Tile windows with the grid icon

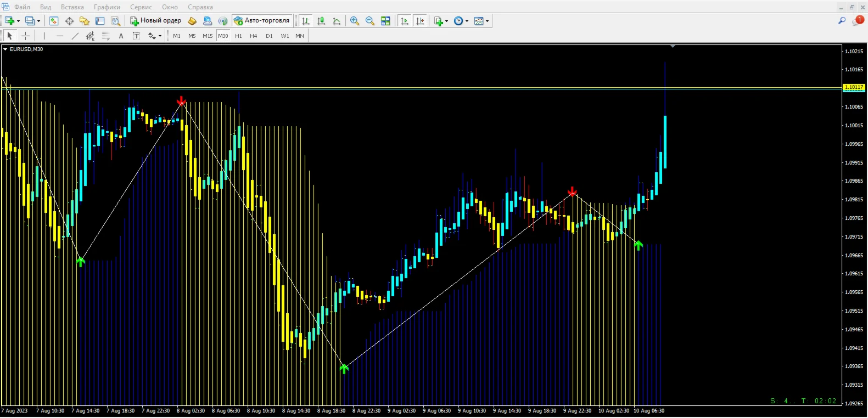click(385, 21)
